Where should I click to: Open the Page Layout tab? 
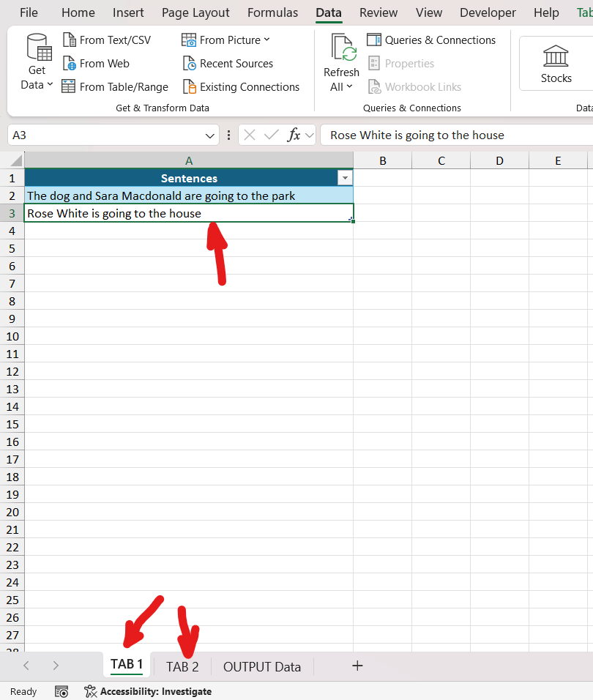(195, 12)
